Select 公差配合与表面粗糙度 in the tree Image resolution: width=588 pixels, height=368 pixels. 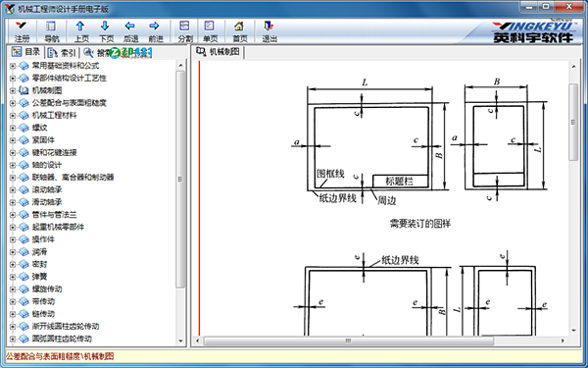tap(69, 102)
